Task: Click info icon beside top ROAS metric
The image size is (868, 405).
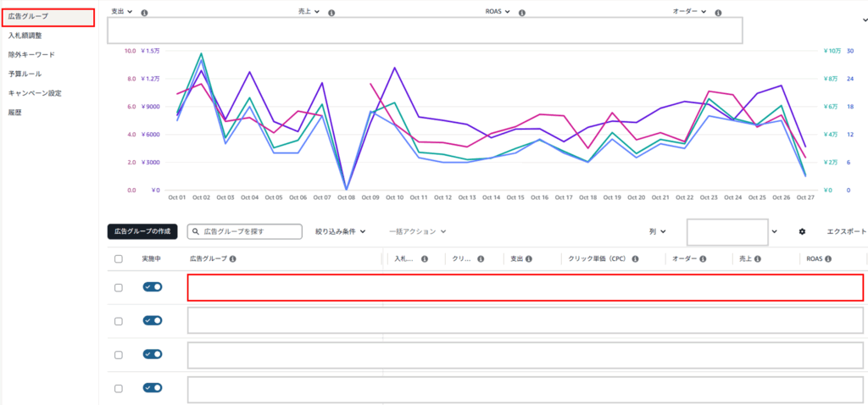Action: [521, 13]
